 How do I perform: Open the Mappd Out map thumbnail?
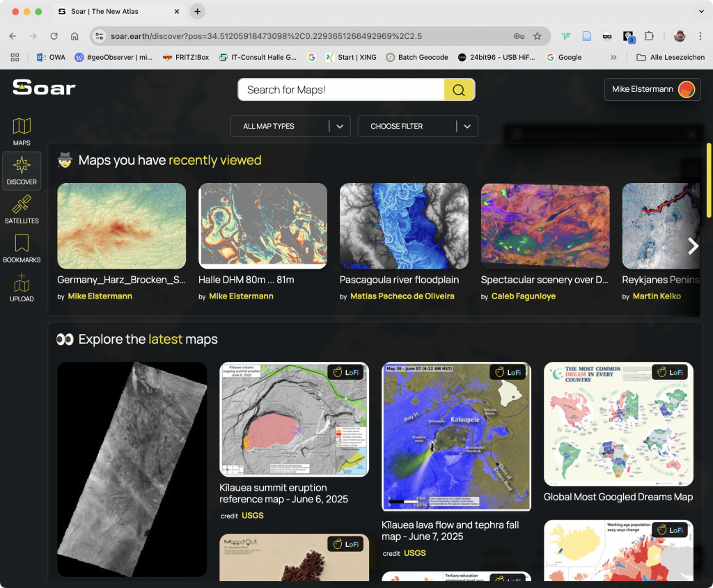point(295,557)
